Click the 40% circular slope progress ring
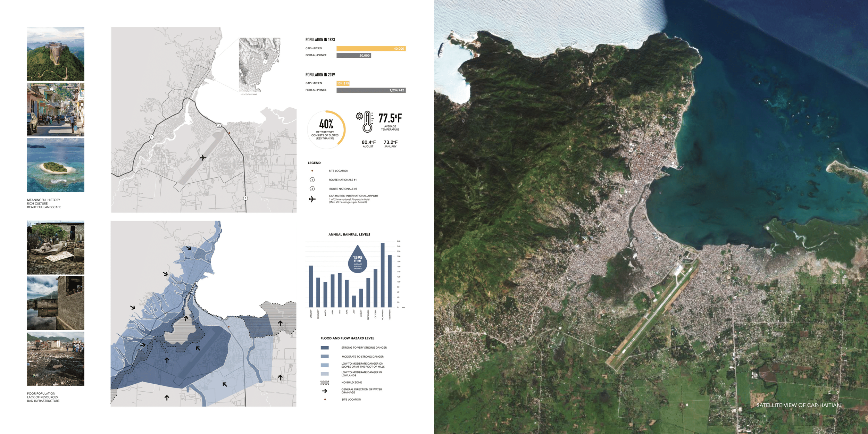The height and width of the screenshot is (434, 868). (326, 130)
